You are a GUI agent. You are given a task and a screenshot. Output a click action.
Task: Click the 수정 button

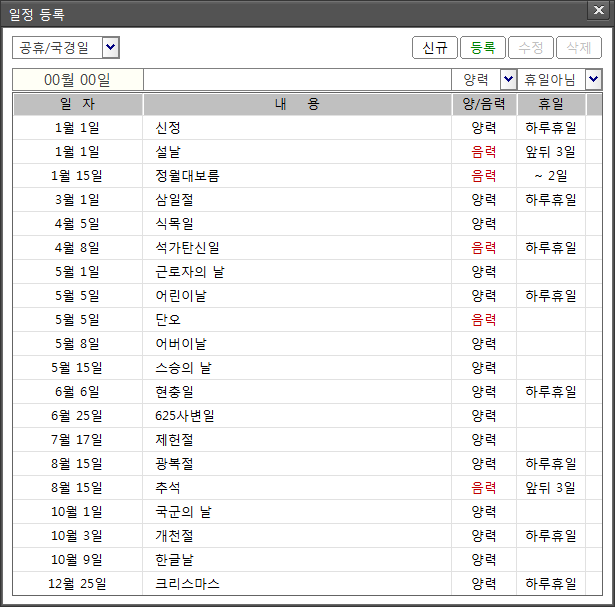tap(531, 48)
